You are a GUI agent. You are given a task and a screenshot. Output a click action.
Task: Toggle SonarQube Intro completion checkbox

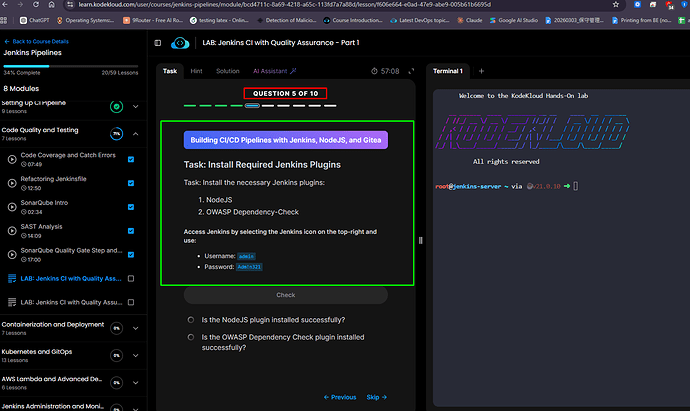pyautogui.click(x=131, y=207)
